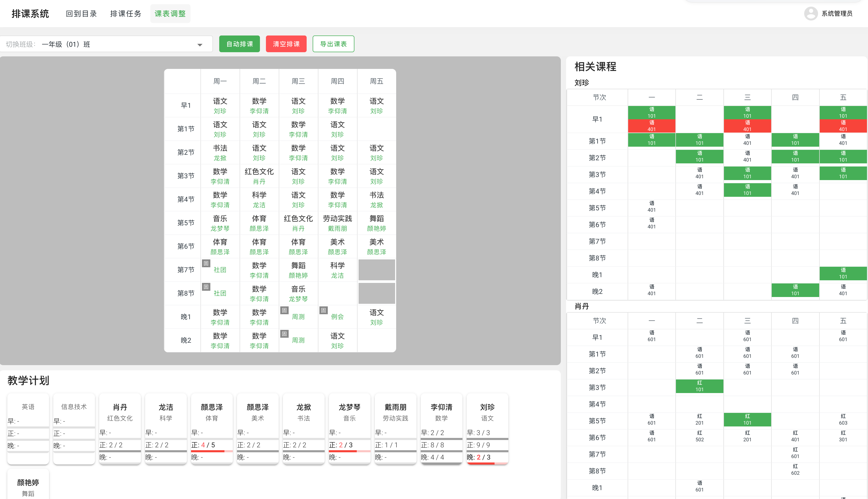
Task: Click the Tuesday 第3节 红色文化 lesson cell
Action: [259, 176]
